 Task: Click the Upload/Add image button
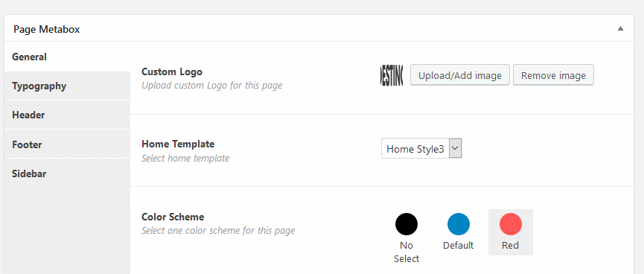[459, 75]
